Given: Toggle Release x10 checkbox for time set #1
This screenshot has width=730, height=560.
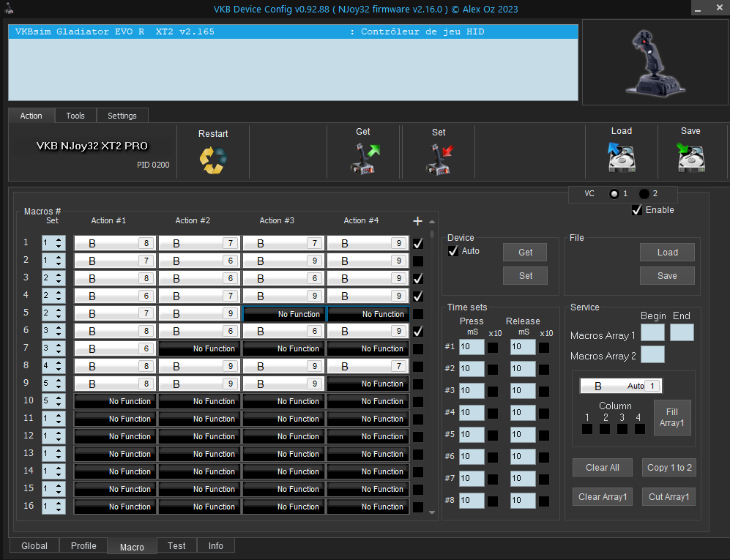Looking at the screenshot, I should coord(544,348).
